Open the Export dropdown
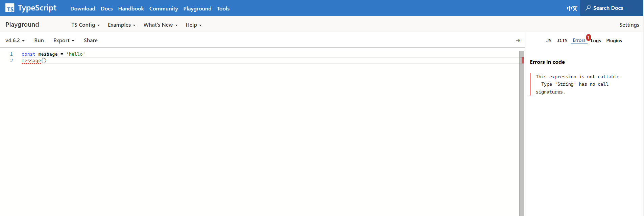This screenshot has height=216, width=644. coord(64,40)
